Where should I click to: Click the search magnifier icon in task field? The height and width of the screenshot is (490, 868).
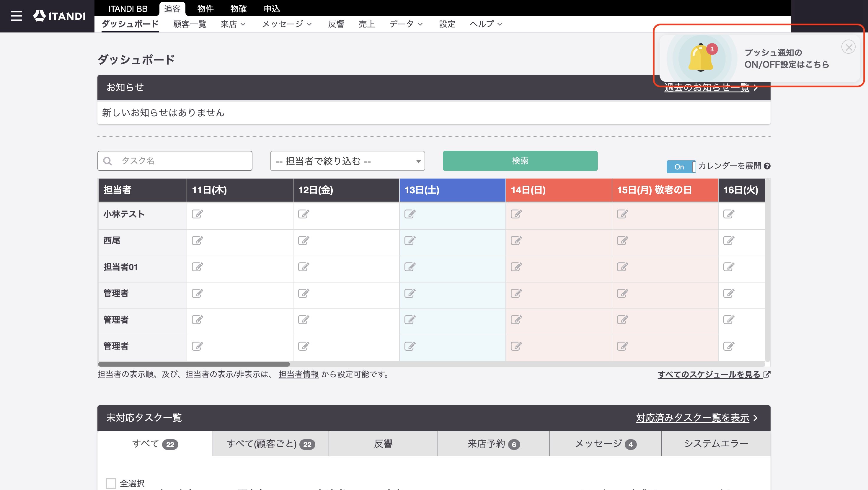[107, 161]
